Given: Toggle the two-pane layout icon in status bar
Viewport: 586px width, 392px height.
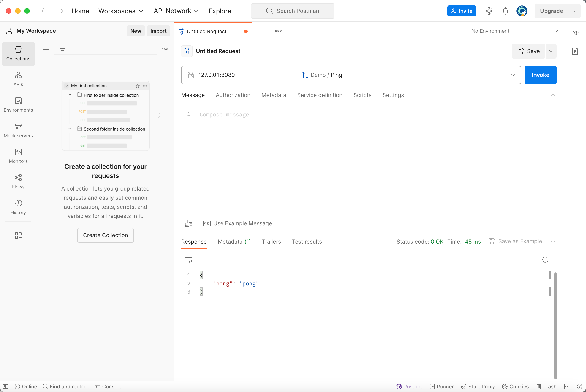Looking at the screenshot, I should pyautogui.click(x=567, y=387).
